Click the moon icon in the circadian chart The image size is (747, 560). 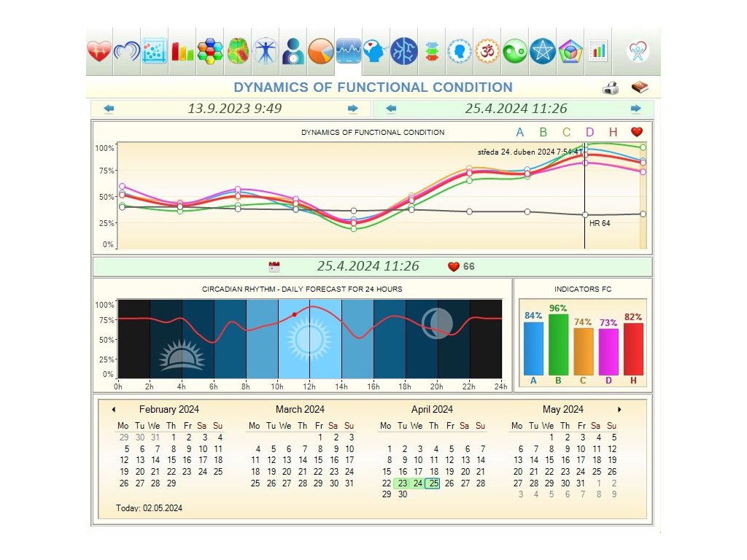coord(437,323)
